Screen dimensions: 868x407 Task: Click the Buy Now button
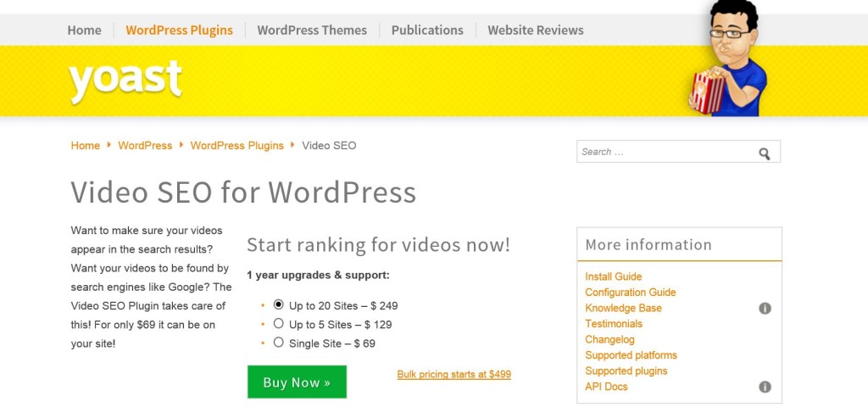point(297,382)
